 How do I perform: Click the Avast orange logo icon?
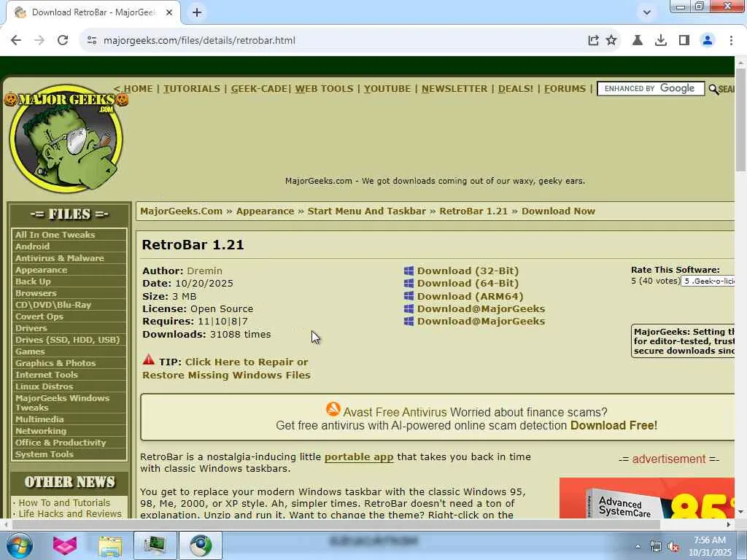333,409
